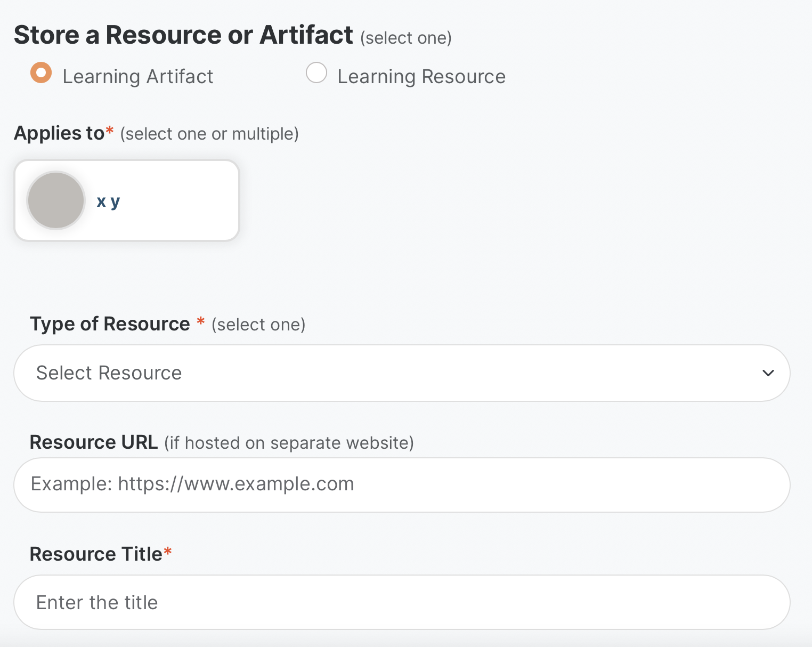This screenshot has height=647, width=812.
Task: Click the "(select one or multiple)" hint text
Action: click(209, 134)
